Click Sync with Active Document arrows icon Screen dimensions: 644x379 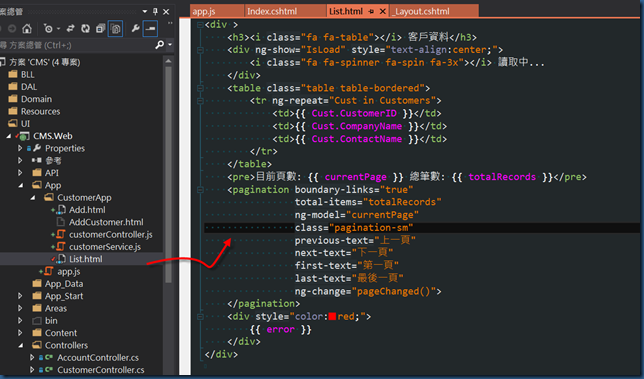[71, 28]
